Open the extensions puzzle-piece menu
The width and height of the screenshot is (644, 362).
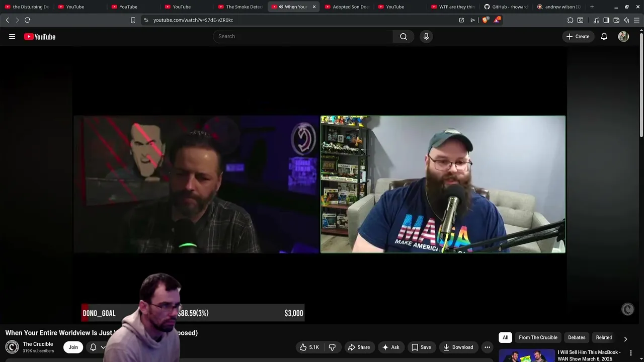pyautogui.click(x=570, y=20)
